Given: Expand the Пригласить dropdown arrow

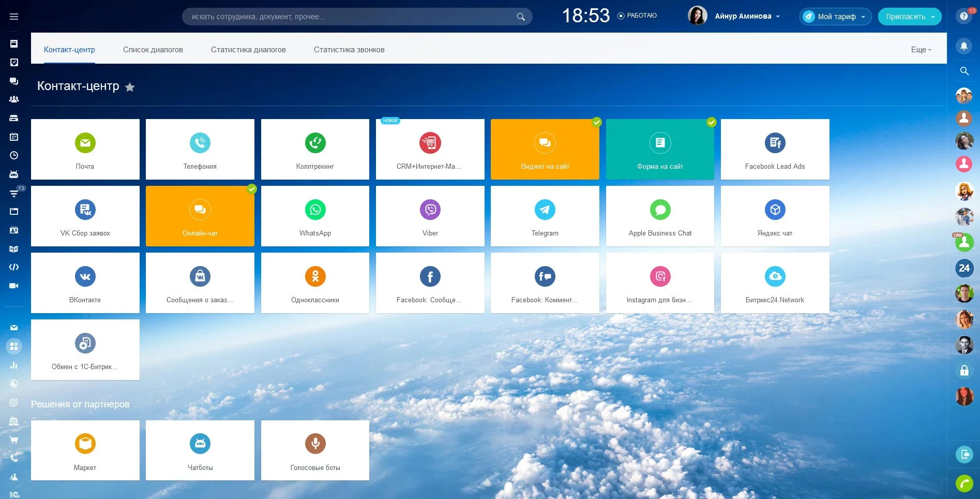Looking at the screenshot, I should click(x=933, y=17).
